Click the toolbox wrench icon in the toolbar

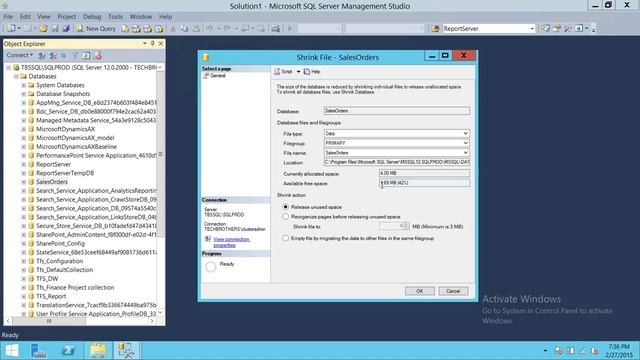coord(568,29)
